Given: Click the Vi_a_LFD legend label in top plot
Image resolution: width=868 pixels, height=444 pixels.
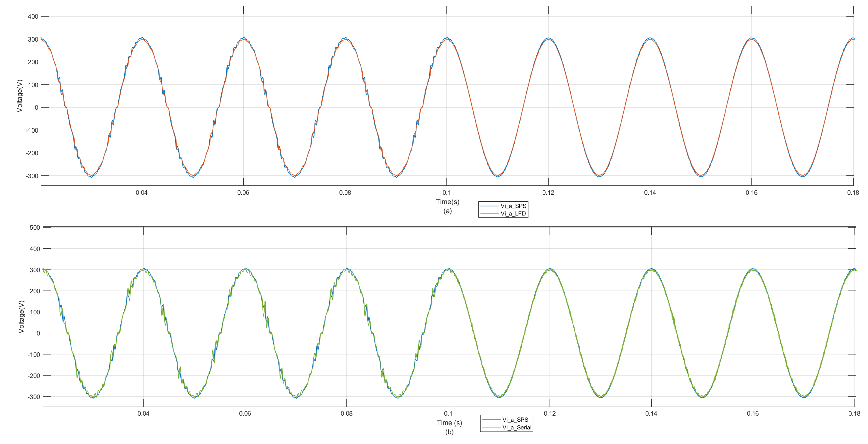Looking at the screenshot, I should [x=513, y=213].
